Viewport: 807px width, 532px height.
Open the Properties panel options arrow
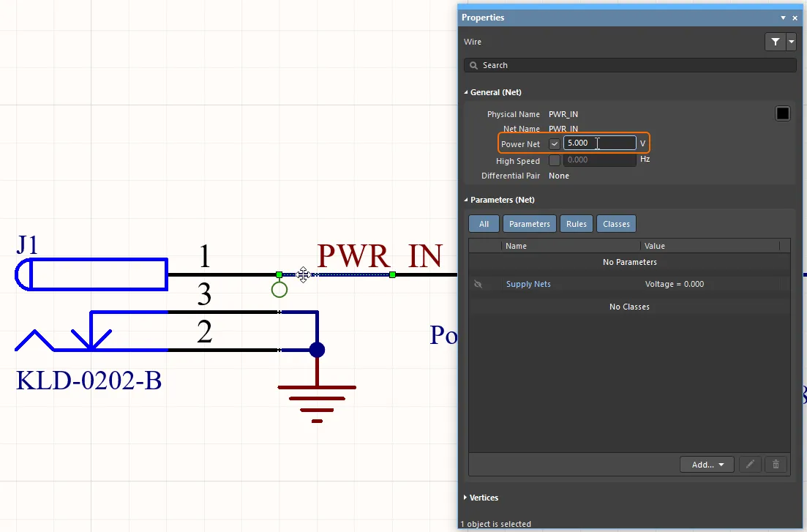click(x=783, y=18)
